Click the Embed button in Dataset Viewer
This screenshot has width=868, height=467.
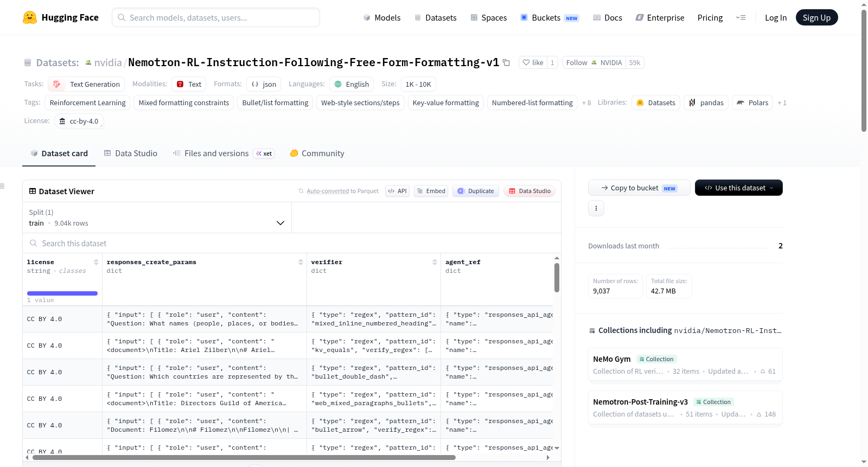click(x=431, y=191)
